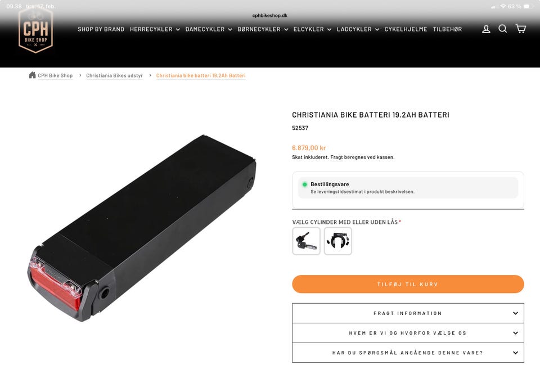540x392 pixels.
Task: Open the Herrecykler dropdown menu
Action: (155, 29)
